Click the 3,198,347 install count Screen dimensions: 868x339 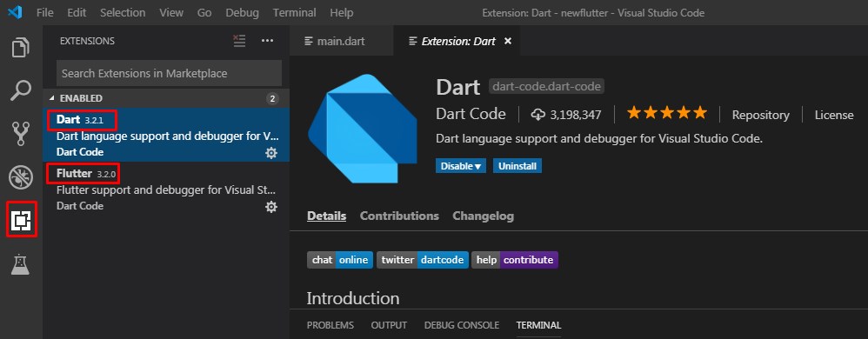click(576, 115)
